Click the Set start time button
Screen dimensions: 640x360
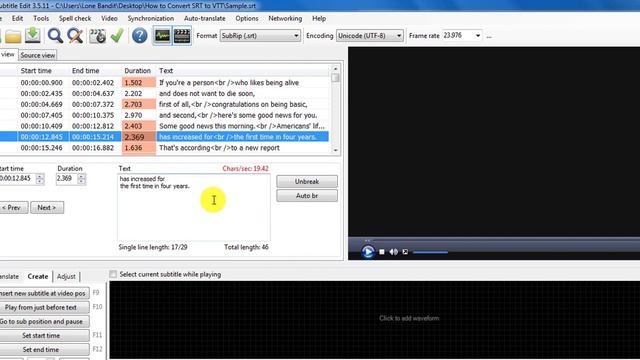click(44, 336)
